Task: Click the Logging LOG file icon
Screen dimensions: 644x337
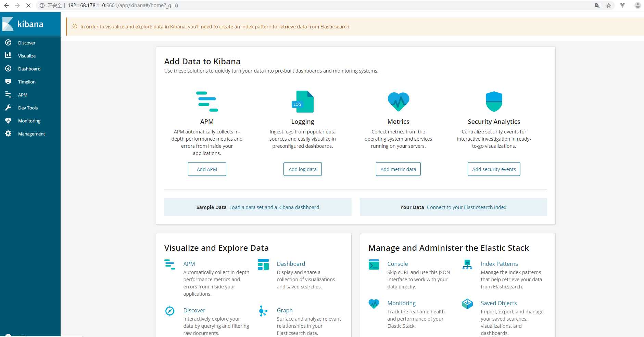Action: [x=303, y=102]
